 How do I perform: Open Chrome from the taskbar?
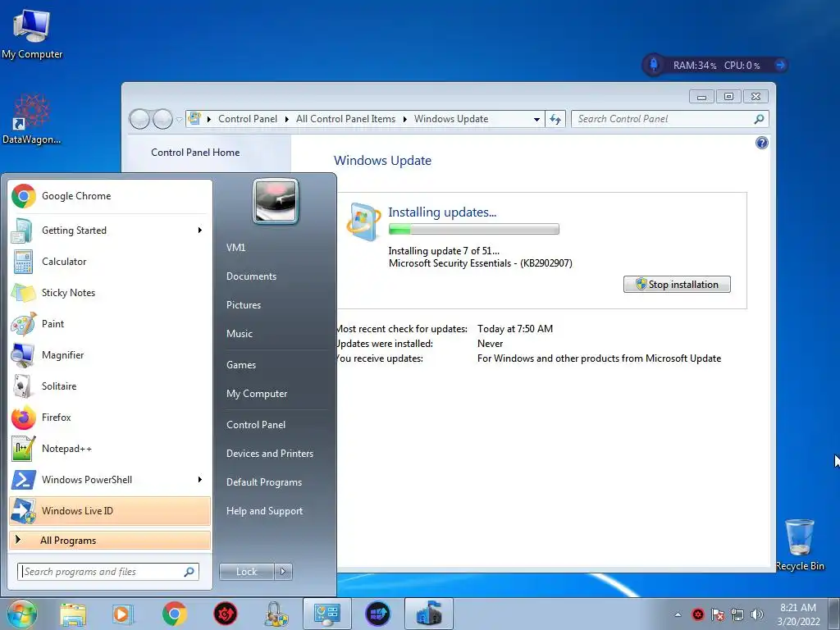coord(175,614)
